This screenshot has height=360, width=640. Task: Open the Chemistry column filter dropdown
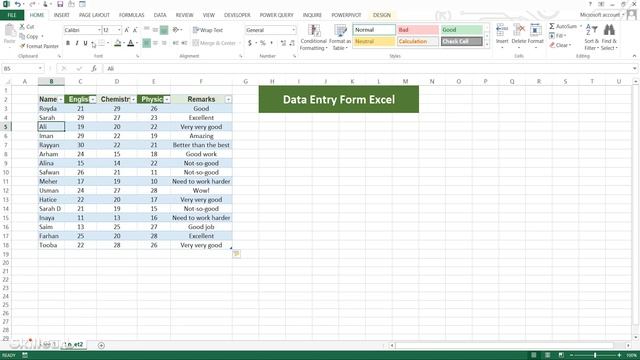point(133,100)
